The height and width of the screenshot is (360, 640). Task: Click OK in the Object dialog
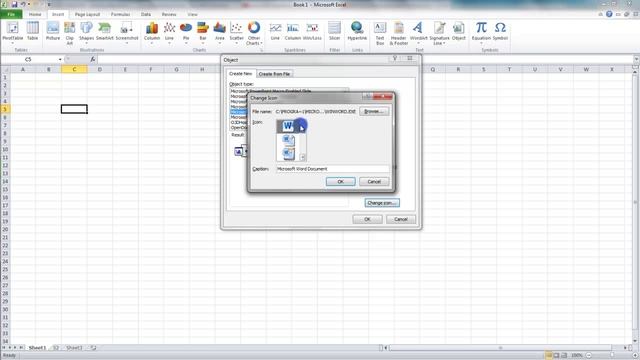click(x=367, y=219)
